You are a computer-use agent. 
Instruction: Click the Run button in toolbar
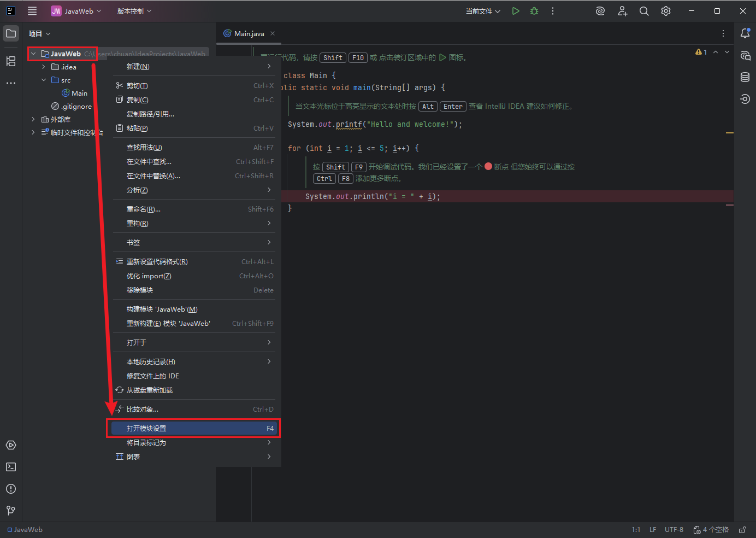516,11
